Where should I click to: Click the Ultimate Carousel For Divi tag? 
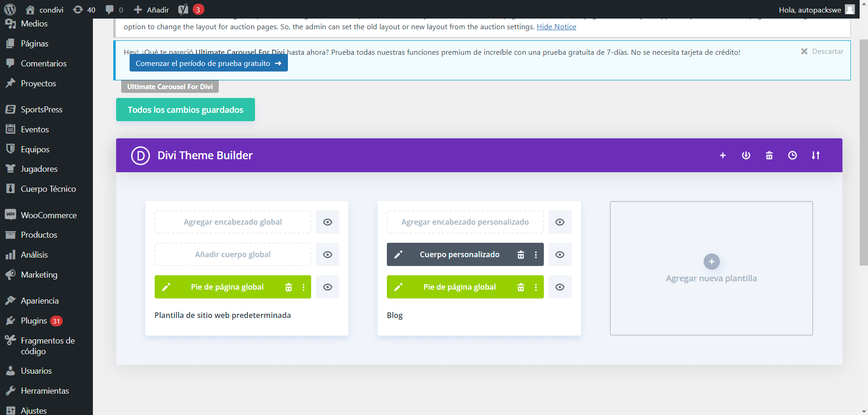(x=170, y=87)
